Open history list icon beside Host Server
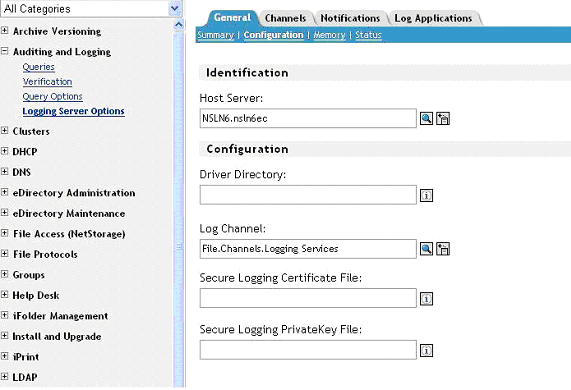Viewport: 571px width, 390px height. point(443,118)
